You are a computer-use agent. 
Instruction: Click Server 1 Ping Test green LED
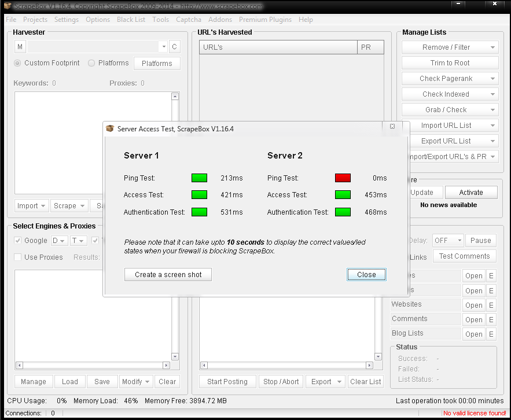(199, 178)
